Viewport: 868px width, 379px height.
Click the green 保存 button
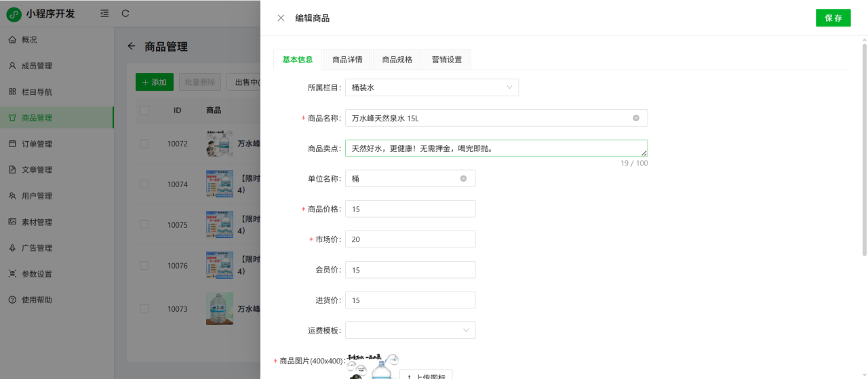pyautogui.click(x=833, y=18)
